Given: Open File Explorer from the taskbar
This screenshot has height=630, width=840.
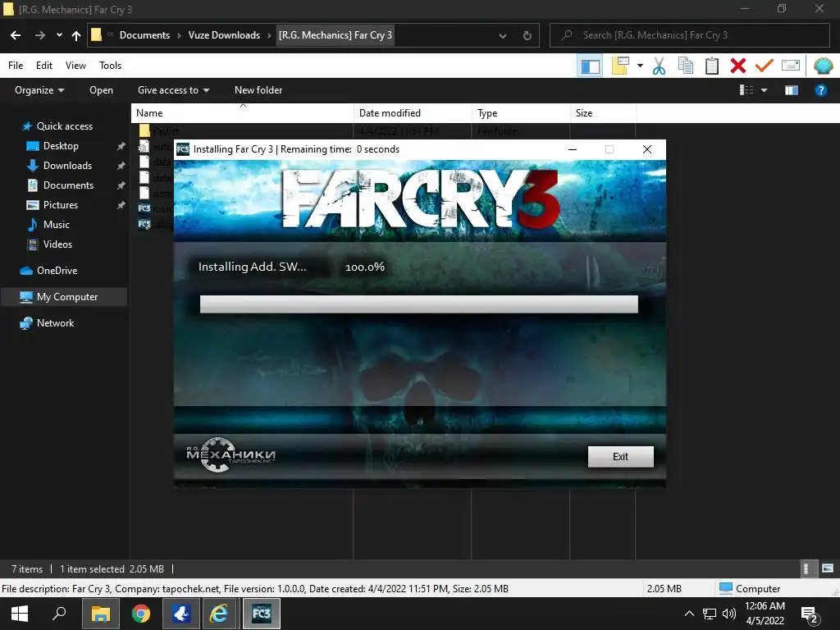Looking at the screenshot, I should tap(101, 614).
